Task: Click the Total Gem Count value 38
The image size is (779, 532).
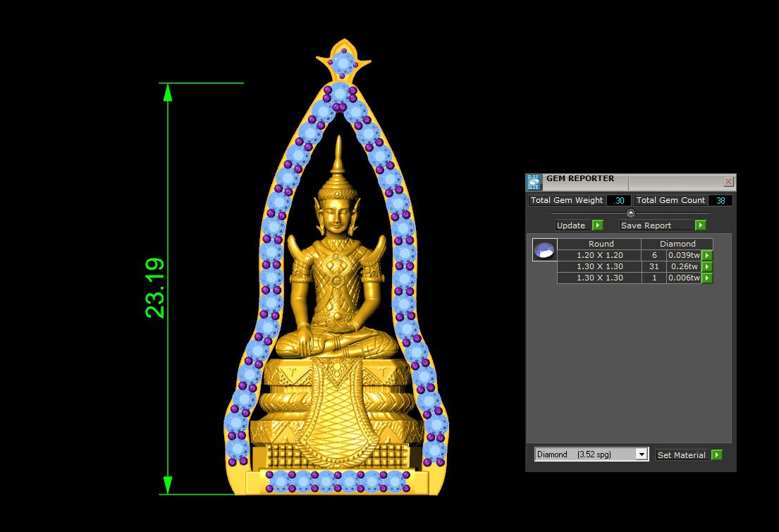Action: (720, 200)
